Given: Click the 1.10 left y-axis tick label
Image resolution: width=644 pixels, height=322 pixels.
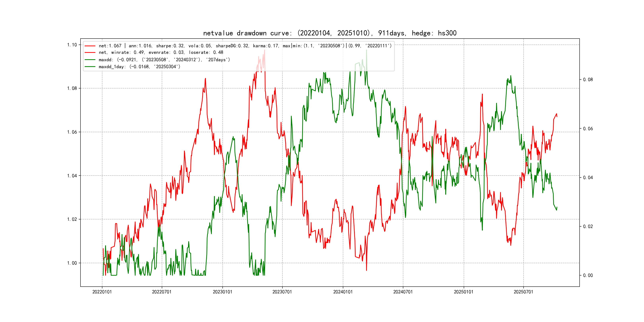Looking at the screenshot, I should pyautogui.click(x=72, y=45).
